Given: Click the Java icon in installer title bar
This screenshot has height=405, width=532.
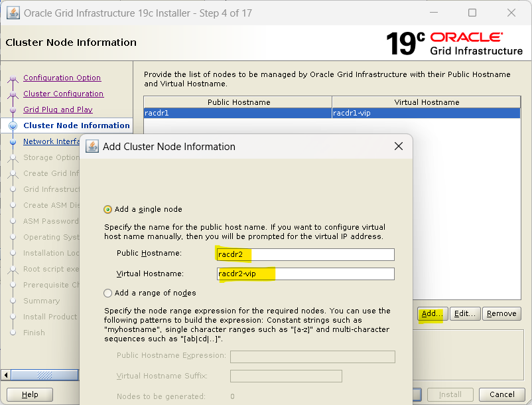Looking at the screenshot, I should coord(13,13).
